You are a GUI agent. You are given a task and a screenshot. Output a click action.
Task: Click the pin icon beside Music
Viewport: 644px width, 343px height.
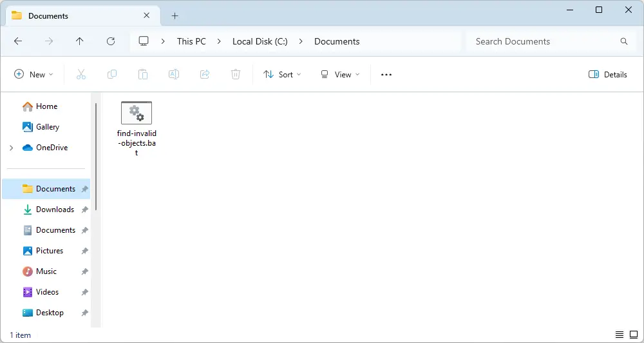pos(84,271)
